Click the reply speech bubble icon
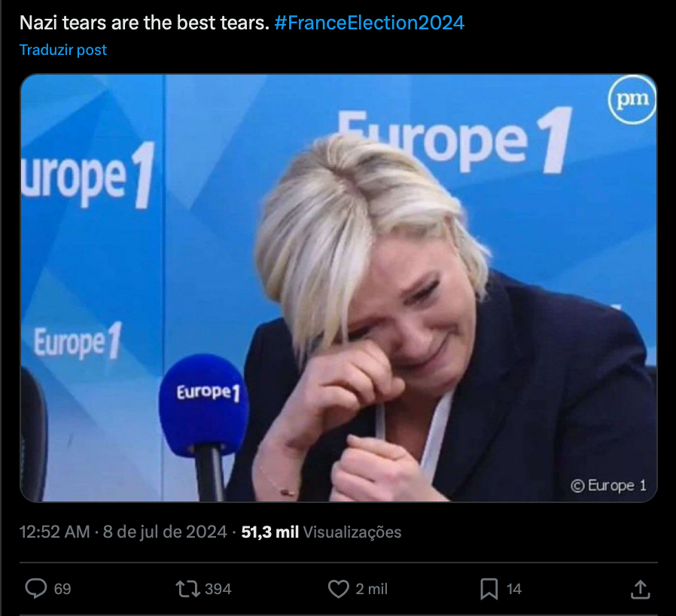The image size is (676, 616). [x=36, y=588]
